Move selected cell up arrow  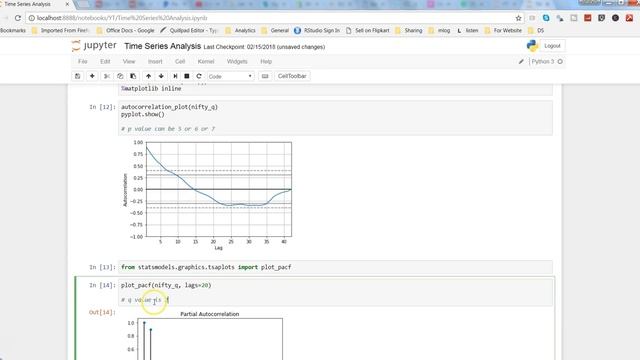pyautogui.click(x=149, y=76)
